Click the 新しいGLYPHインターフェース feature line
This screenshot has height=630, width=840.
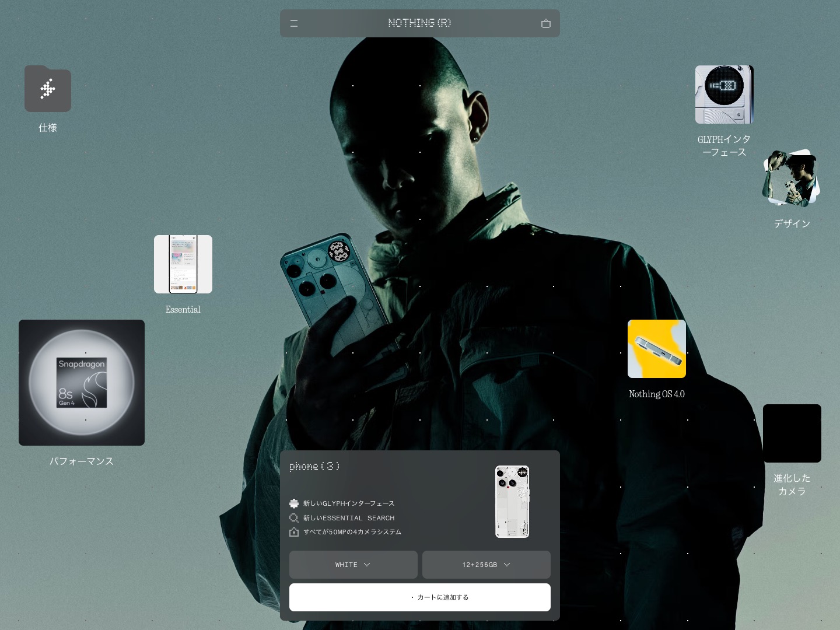[348, 503]
